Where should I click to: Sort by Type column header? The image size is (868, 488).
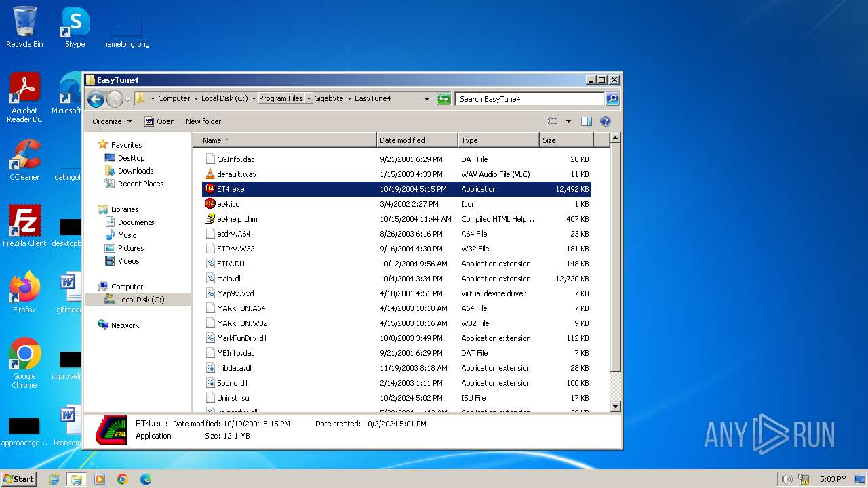(x=498, y=140)
